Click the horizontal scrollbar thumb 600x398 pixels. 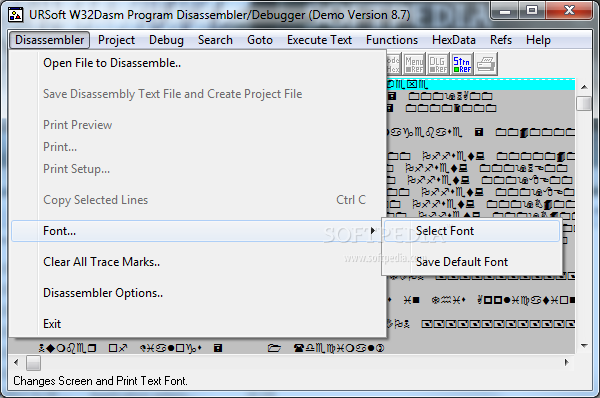(33, 363)
